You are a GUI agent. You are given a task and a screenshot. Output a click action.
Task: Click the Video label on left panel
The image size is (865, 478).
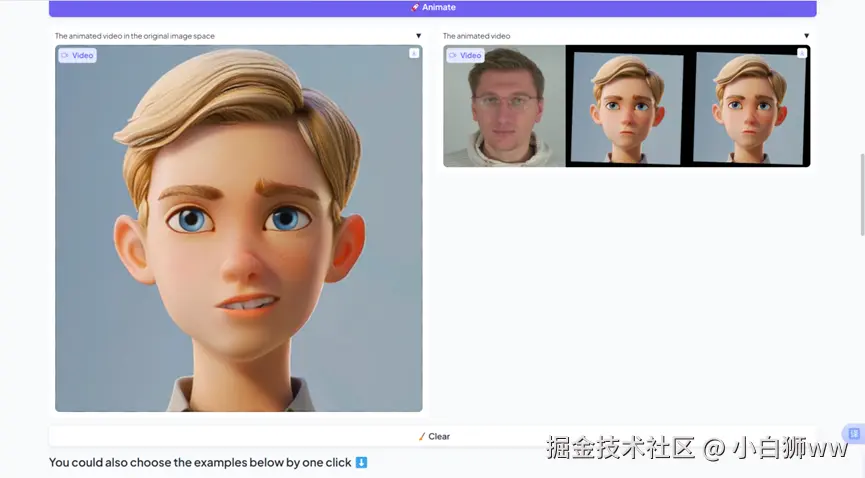pyautogui.click(x=78, y=55)
